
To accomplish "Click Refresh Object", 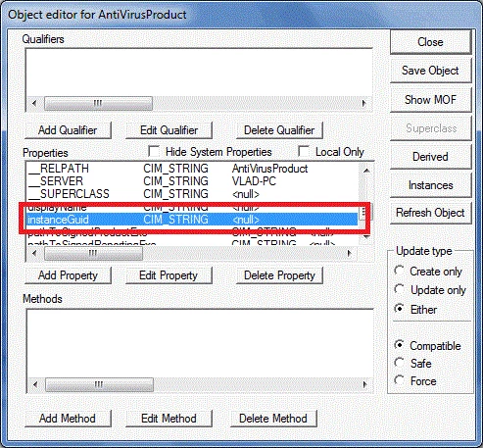I will [x=430, y=213].
